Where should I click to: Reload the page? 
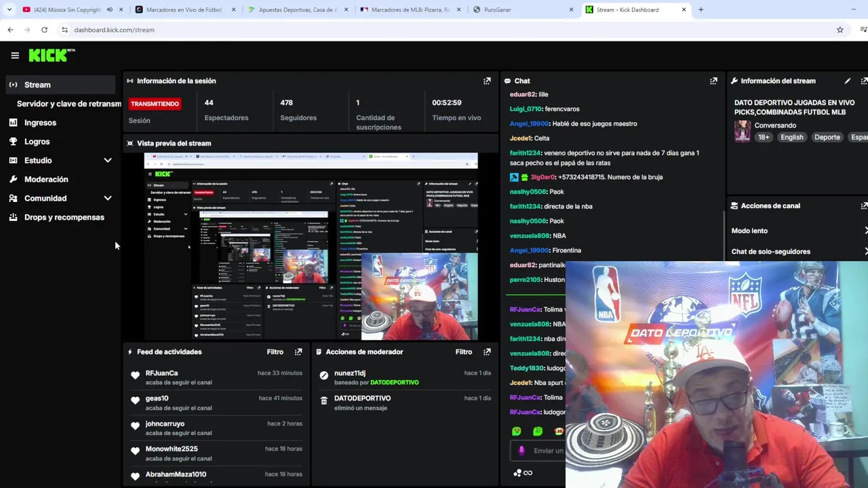[44, 30]
